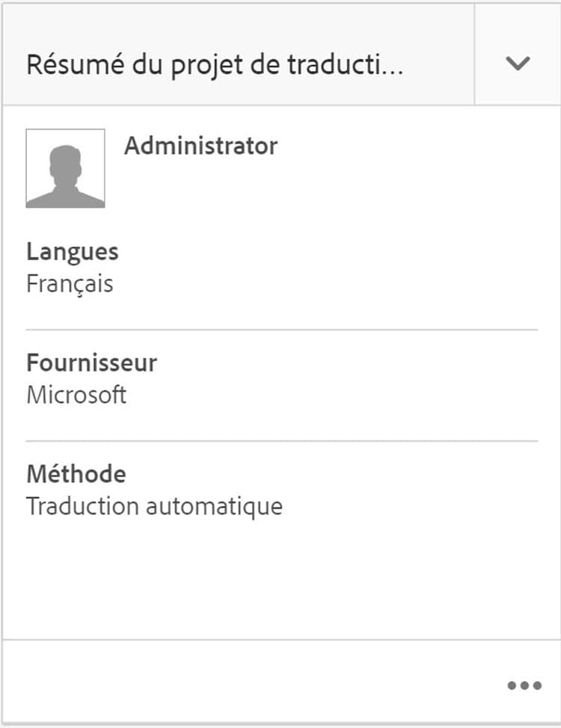
Task: Click the Fournisseur field label
Action: [x=91, y=363]
